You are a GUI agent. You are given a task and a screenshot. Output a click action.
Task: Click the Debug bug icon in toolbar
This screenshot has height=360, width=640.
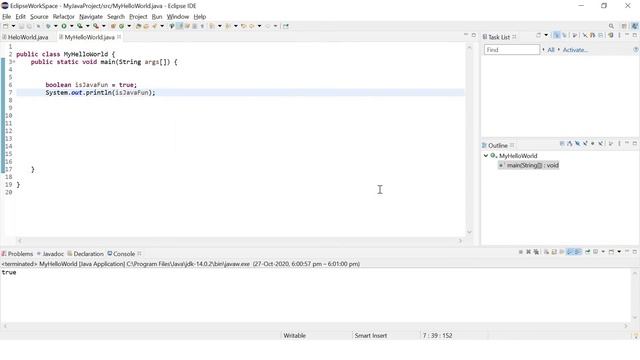click(48, 26)
